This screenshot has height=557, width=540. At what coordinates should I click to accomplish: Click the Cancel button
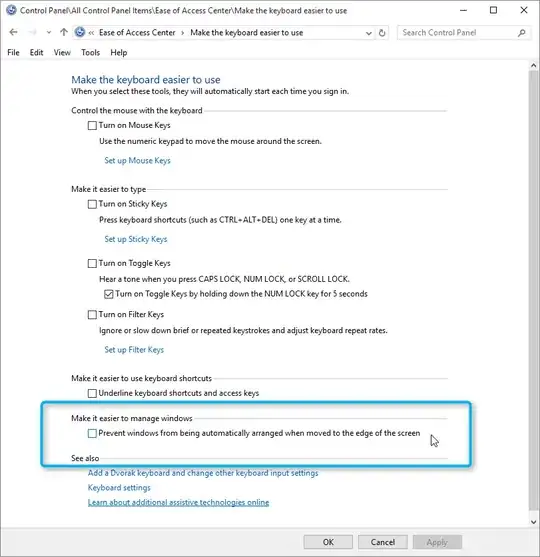tap(383, 542)
